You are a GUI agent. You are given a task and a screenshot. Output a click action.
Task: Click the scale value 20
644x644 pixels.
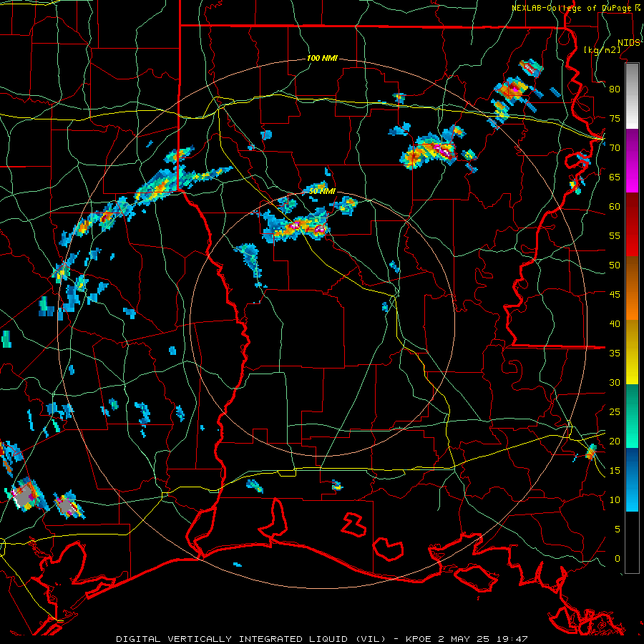click(x=615, y=441)
